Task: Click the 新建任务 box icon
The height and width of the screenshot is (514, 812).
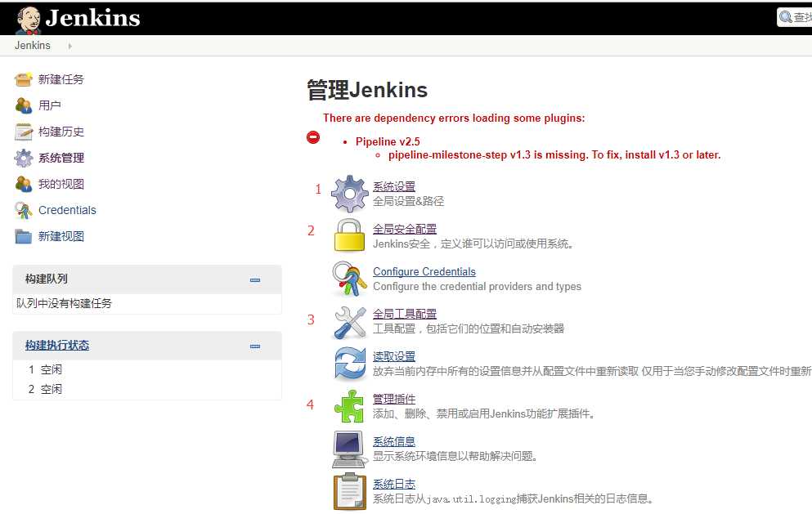Action: (23, 79)
